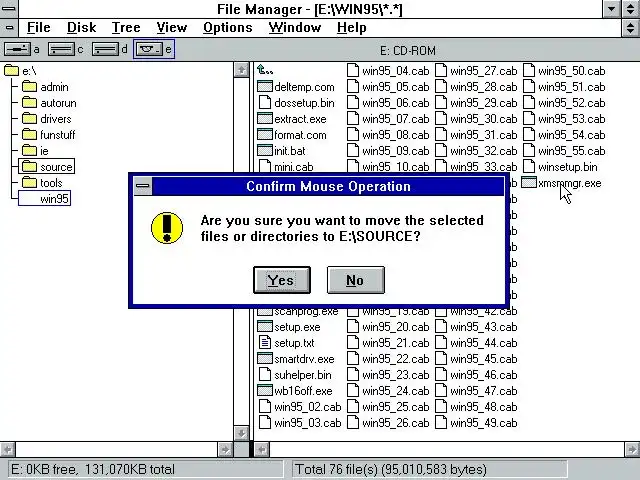Select the admin folder icon
Screen dimensions: 640x480
click(29, 87)
